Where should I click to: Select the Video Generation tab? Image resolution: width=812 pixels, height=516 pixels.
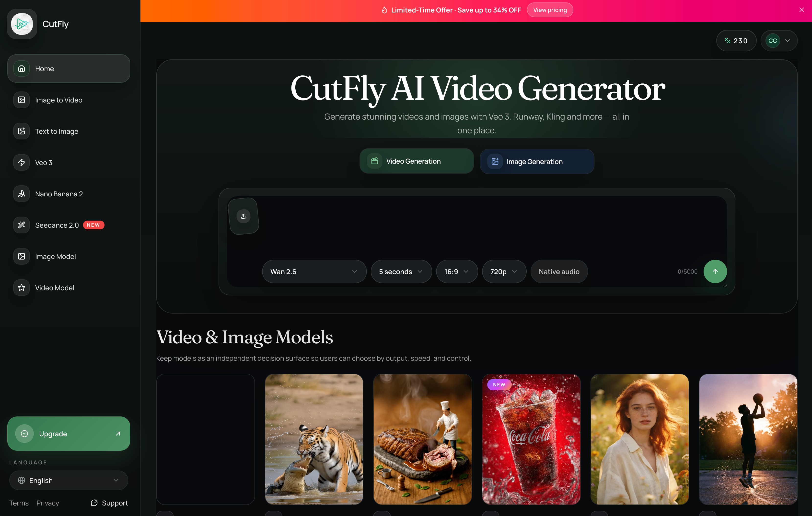click(416, 161)
